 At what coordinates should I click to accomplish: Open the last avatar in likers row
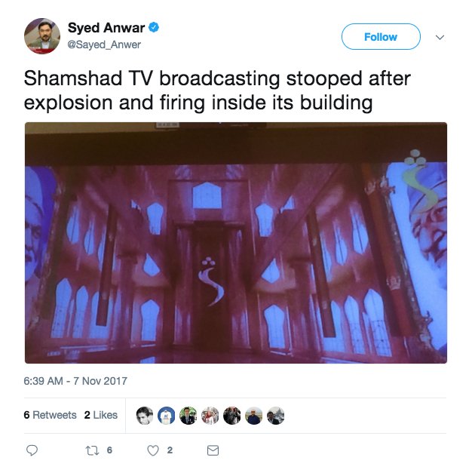(x=276, y=416)
